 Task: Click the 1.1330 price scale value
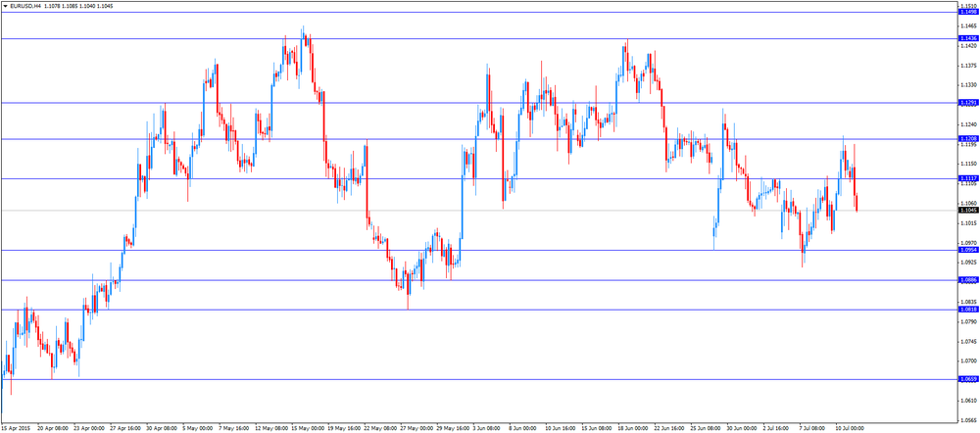[x=967, y=85]
